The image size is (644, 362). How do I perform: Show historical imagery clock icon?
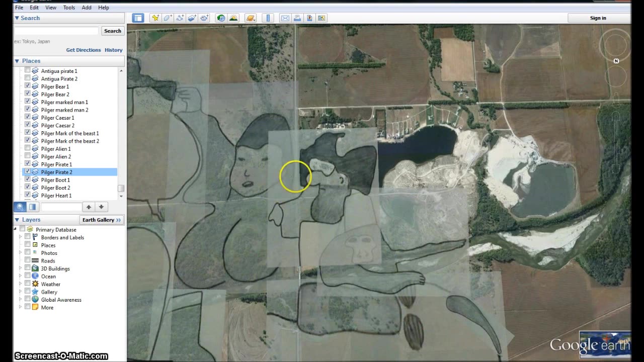[x=221, y=18]
